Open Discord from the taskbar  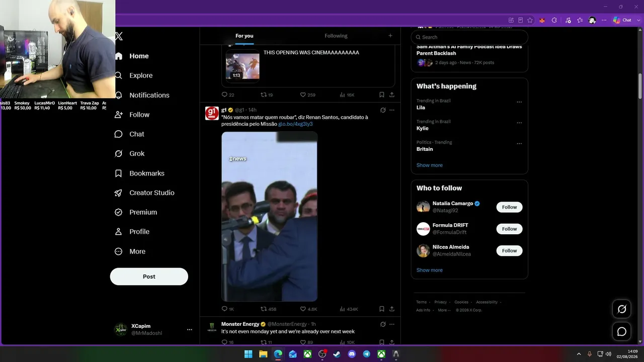(352, 354)
